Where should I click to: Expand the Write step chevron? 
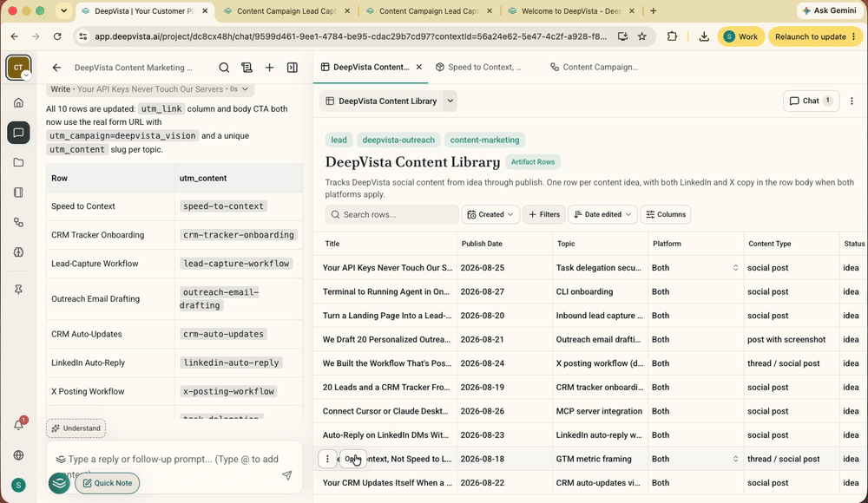click(245, 89)
